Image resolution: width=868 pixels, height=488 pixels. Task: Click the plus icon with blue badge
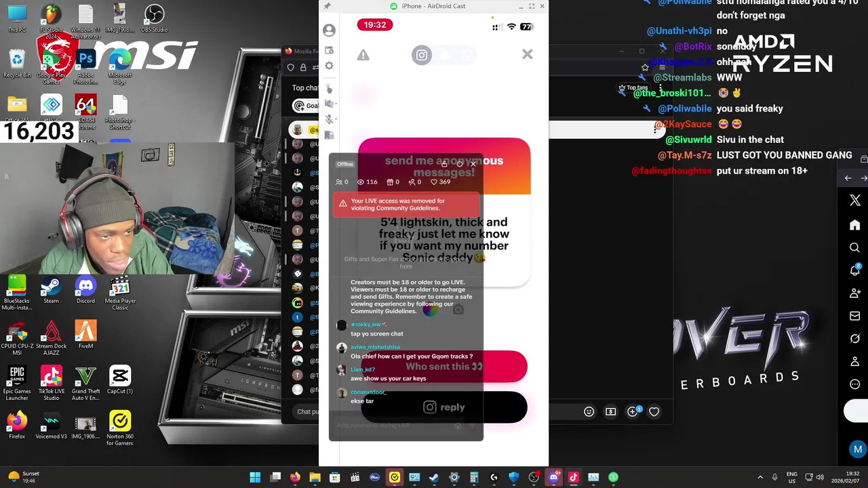[633, 411]
